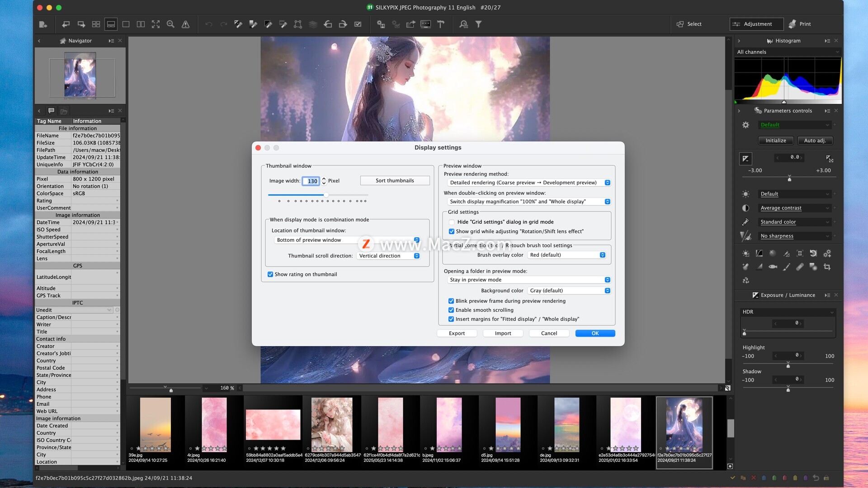Uncheck Blink preview frame during rendering
This screenshot has height=488, width=868.
coord(451,301)
